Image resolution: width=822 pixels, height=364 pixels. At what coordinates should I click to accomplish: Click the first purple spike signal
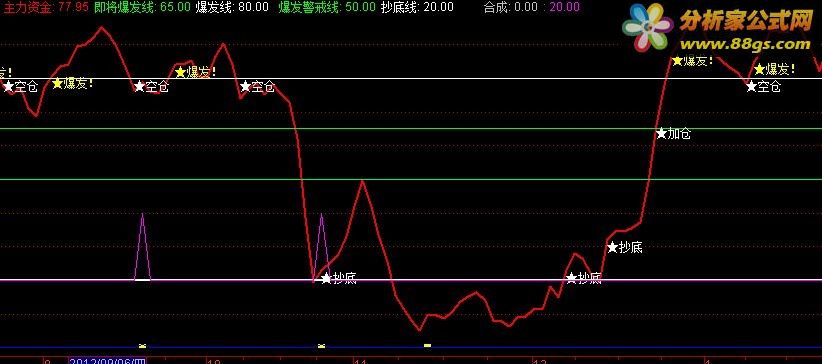[x=143, y=247]
